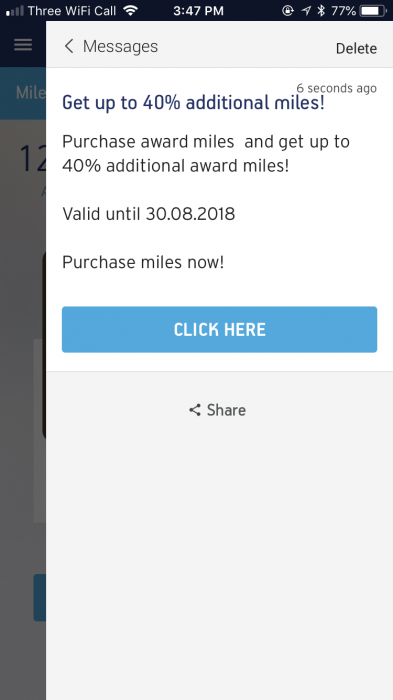Screen dimensions: 393x700
Task: Tap the 'Purchase miles now!' line
Action: click(143, 262)
